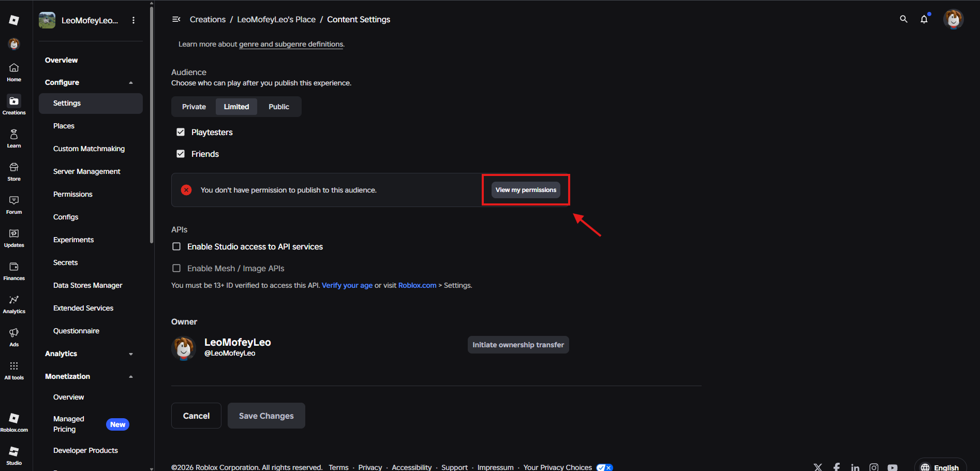Open the Learn icon in the left rail
The height and width of the screenshot is (471, 980).
coord(14,139)
